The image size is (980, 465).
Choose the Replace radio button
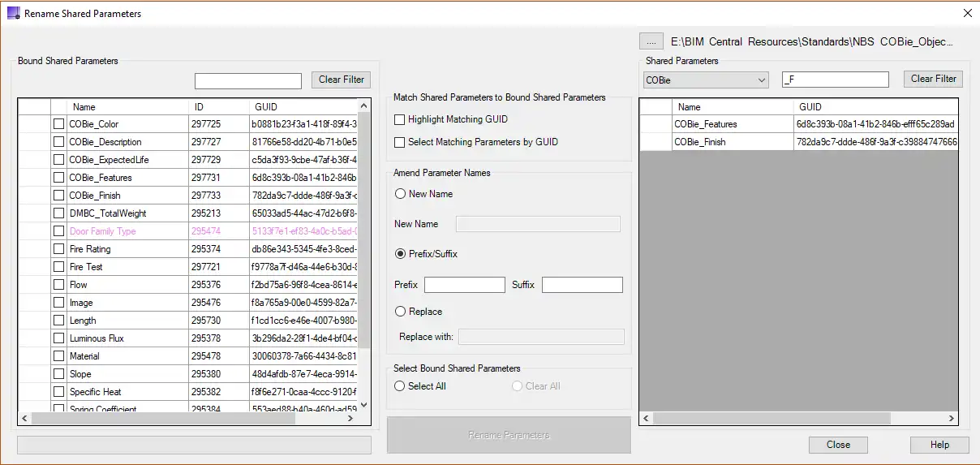click(x=400, y=312)
